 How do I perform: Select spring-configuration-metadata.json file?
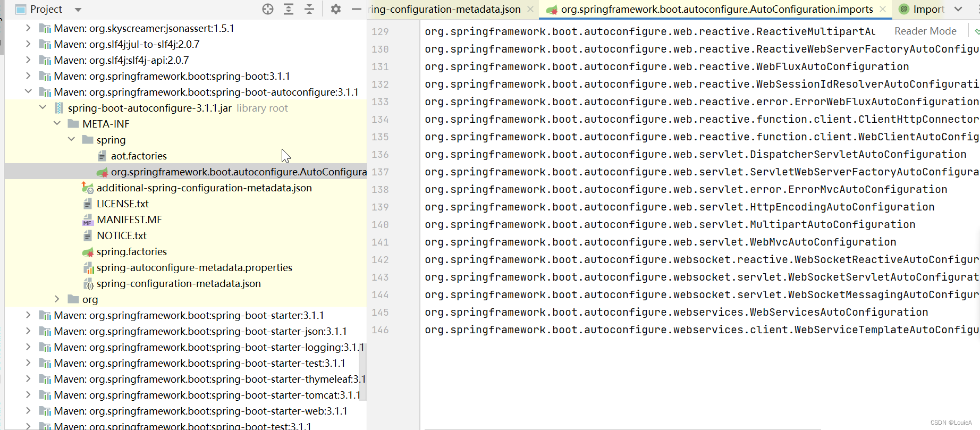pos(179,283)
